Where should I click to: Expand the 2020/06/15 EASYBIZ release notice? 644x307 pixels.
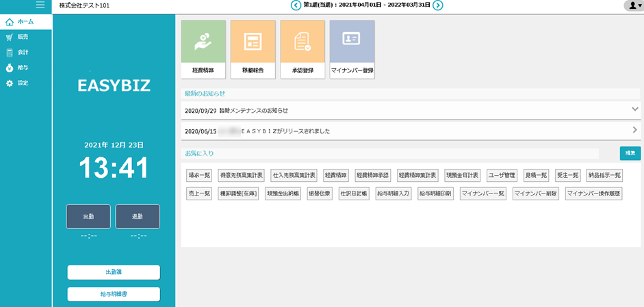tap(634, 130)
